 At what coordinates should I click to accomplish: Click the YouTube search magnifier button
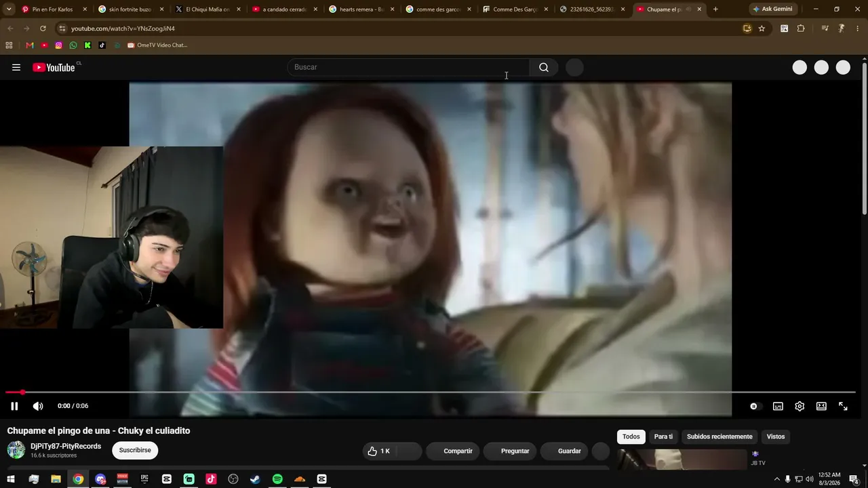[544, 67]
